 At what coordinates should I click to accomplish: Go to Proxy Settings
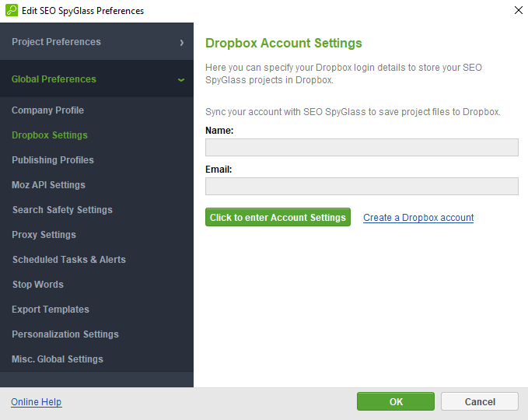click(44, 235)
